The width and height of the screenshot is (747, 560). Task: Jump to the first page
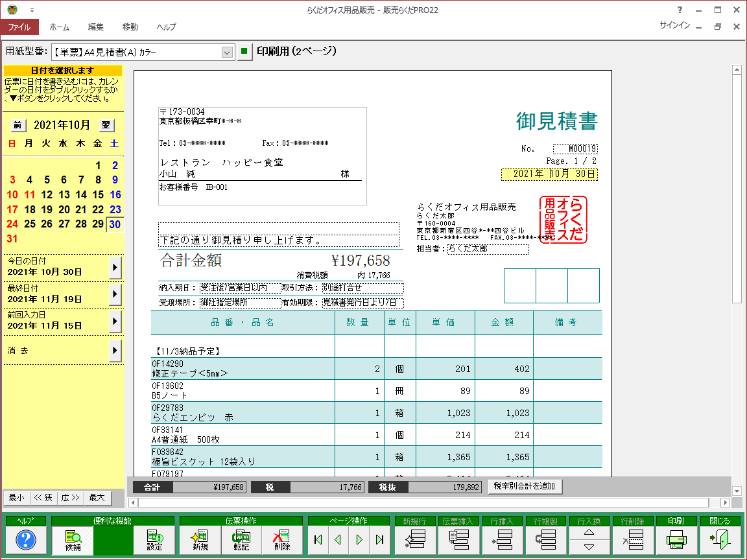(x=318, y=539)
